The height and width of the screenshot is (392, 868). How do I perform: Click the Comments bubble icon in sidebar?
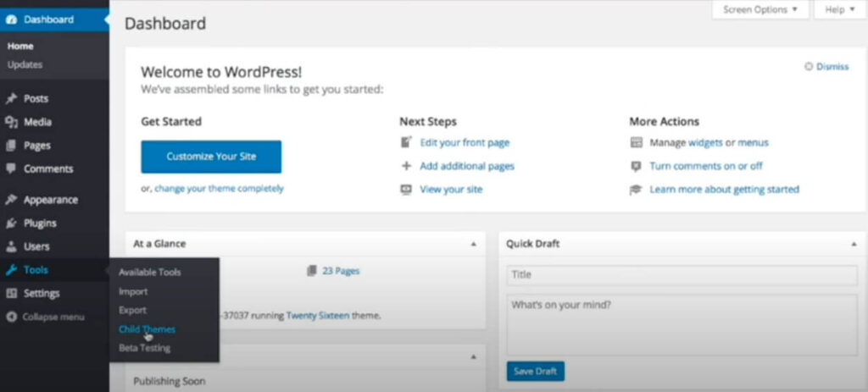pos(12,168)
